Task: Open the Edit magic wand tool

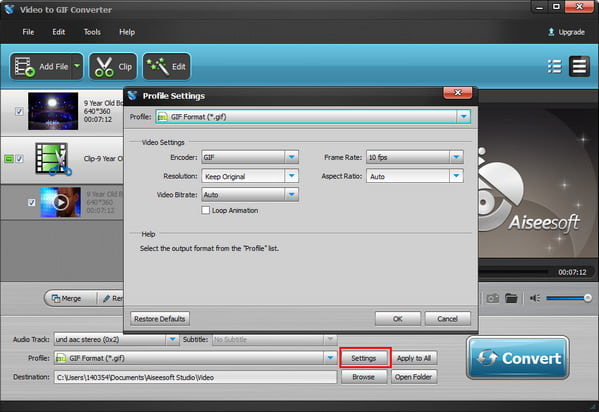Action: (167, 67)
